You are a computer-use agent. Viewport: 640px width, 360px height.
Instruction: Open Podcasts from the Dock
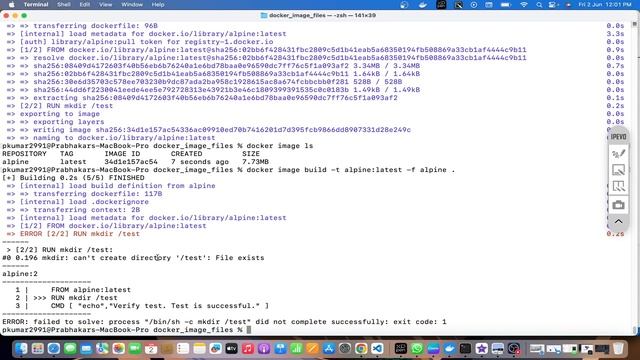(264, 349)
